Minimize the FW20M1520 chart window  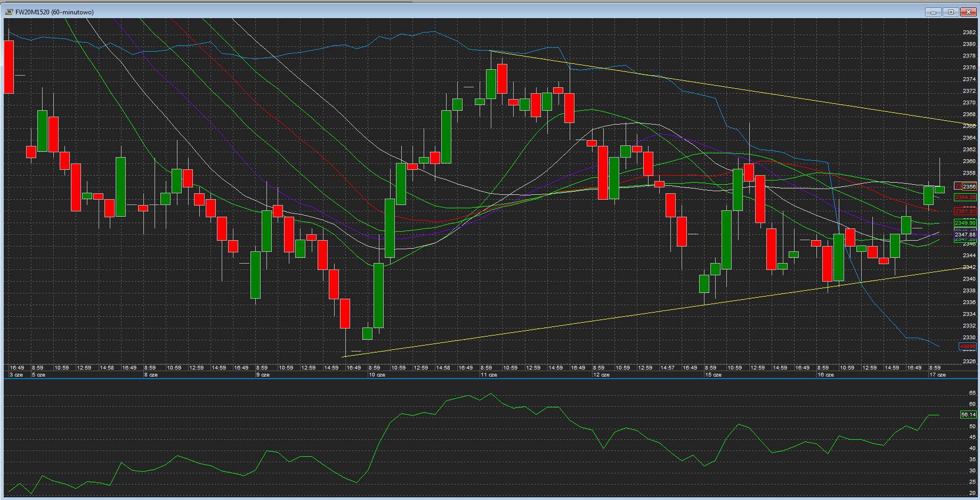(x=934, y=12)
